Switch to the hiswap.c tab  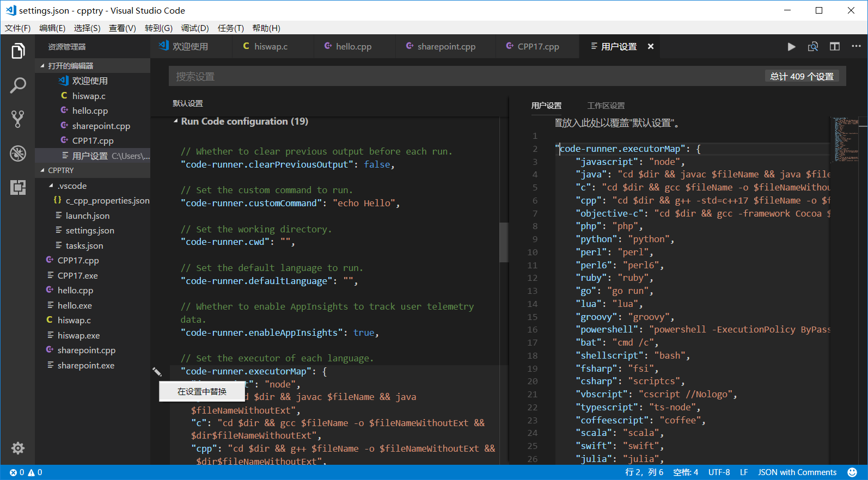coord(272,47)
